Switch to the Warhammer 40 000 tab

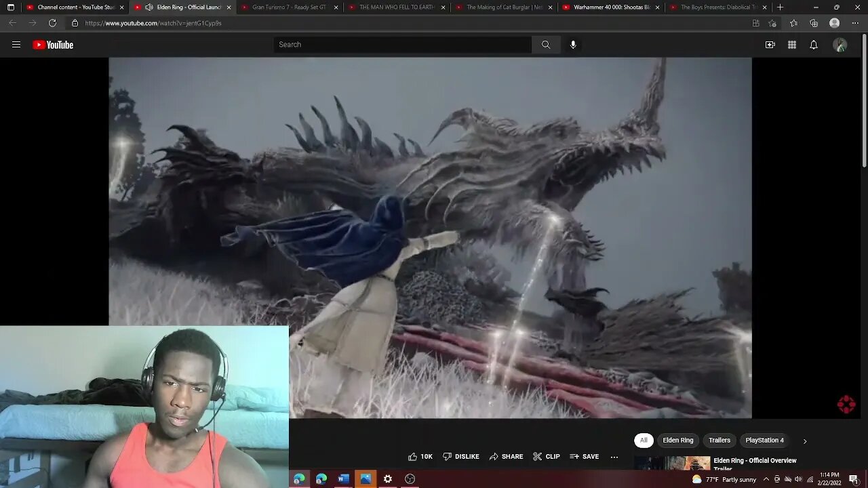(x=610, y=7)
